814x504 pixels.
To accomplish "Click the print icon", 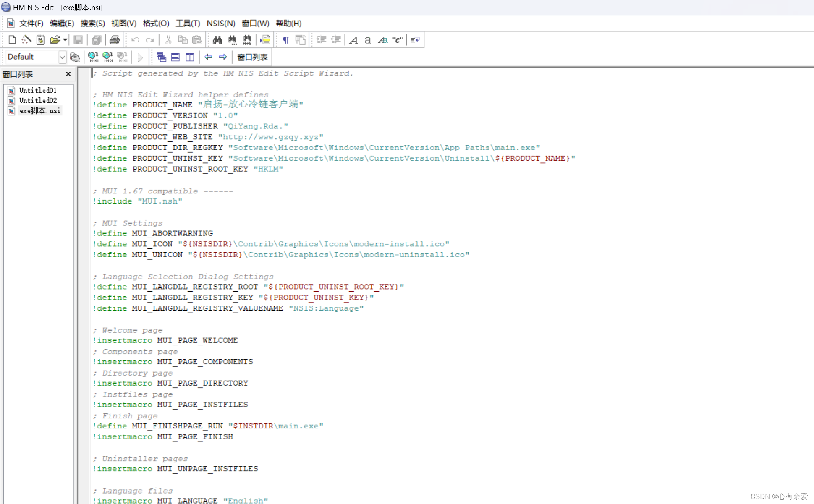I will click(114, 40).
